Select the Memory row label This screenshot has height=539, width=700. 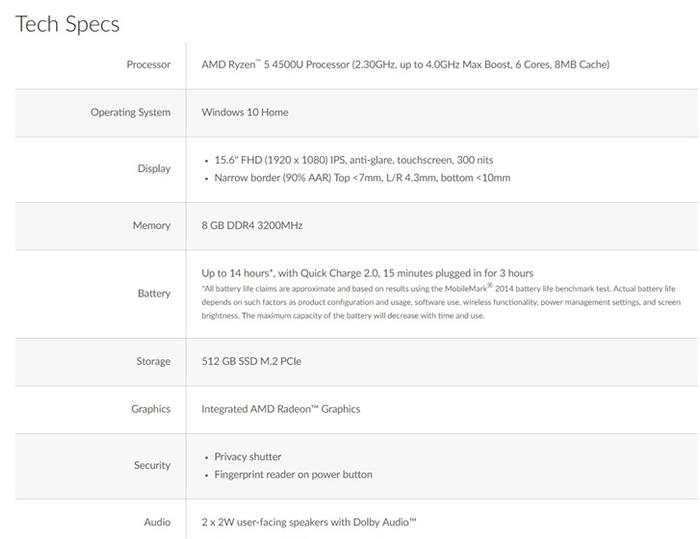tap(151, 226)
